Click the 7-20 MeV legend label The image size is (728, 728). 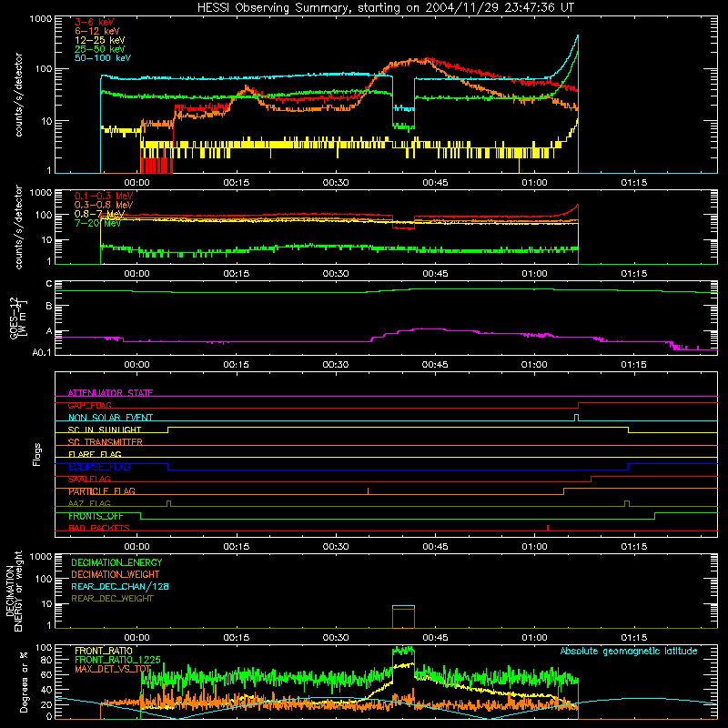click(x=97, y=223)
